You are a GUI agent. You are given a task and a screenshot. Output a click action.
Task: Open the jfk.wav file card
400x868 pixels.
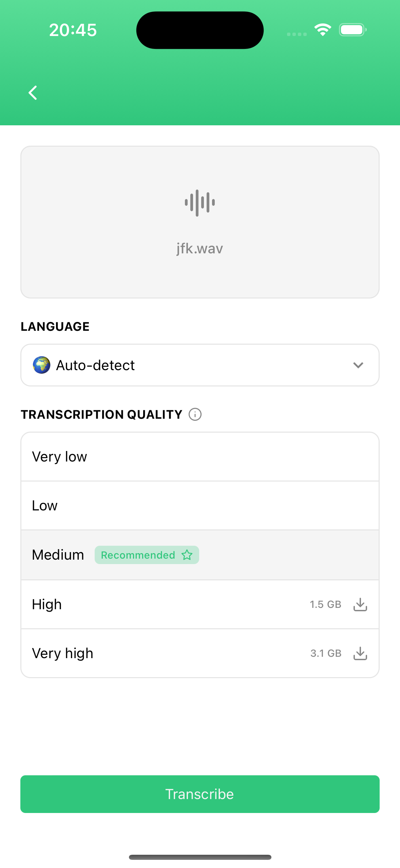click(200, 222)
